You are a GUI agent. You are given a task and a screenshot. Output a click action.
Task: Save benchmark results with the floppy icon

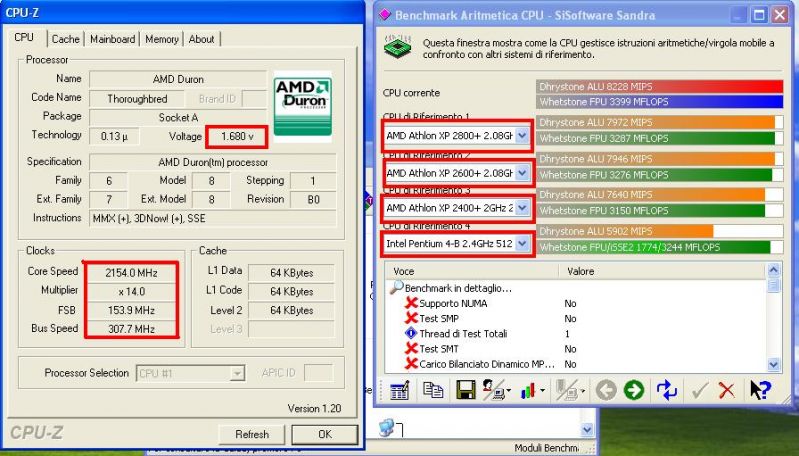(465, 390)
